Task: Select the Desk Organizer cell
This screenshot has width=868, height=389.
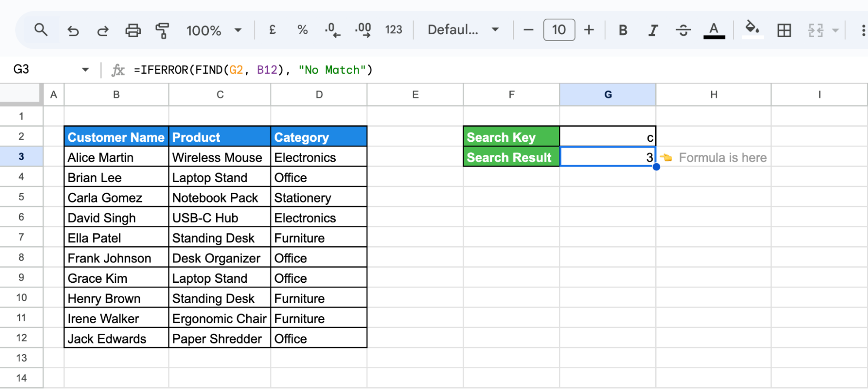Action: (x=220, y=258)
